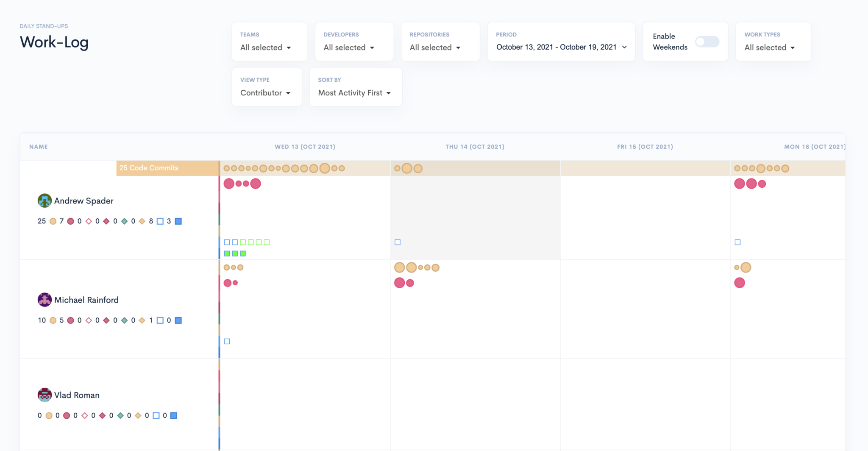Click Andrew Spader's avatar
This screenshot has height=451, width=868.
pyautogui.click(x=44, y=200)
